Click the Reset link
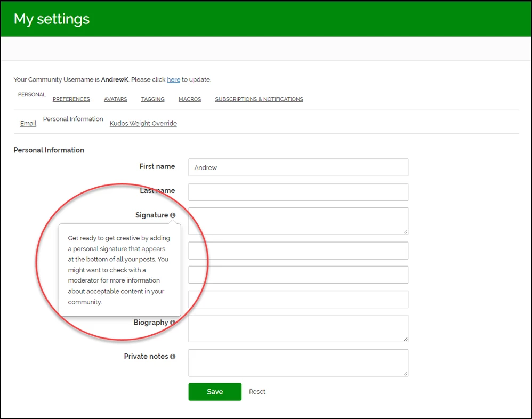The image size is (532, 419). point(257,392)
